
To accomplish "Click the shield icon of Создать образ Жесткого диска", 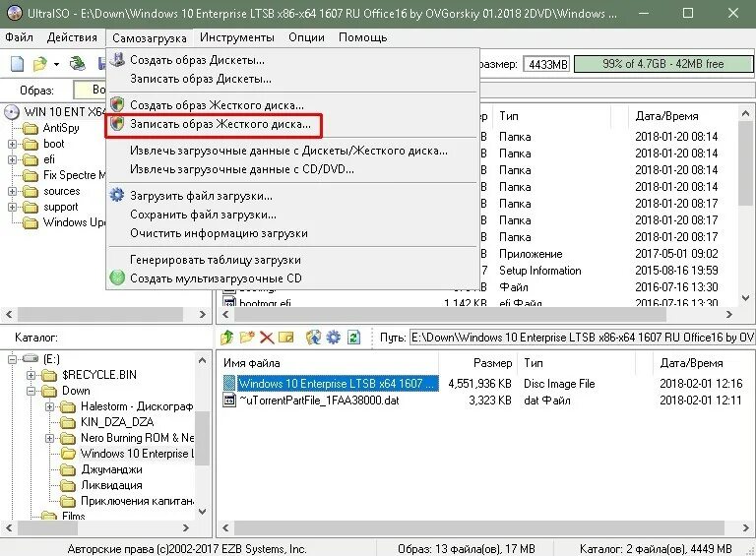I will click(x=117, y=104).
